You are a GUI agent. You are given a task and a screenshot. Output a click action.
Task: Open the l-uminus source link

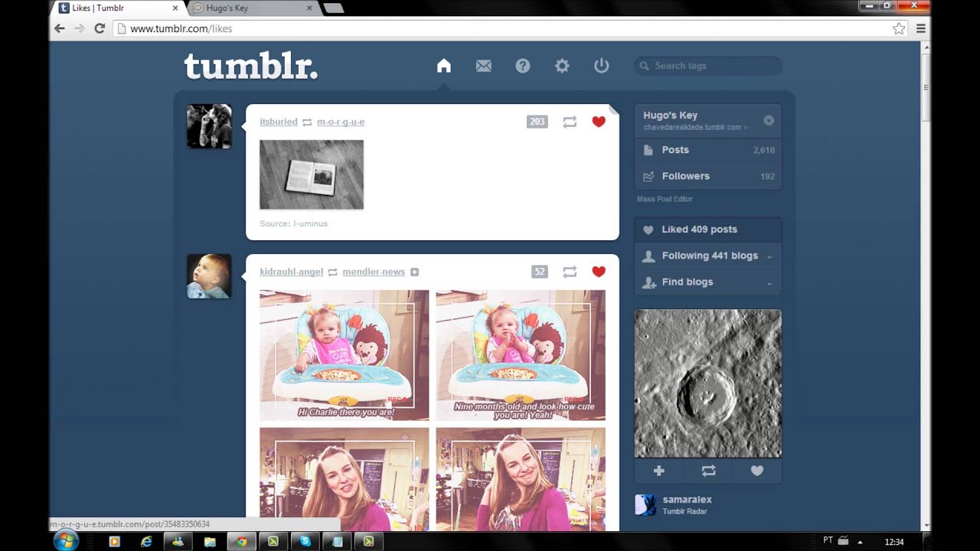coord(310,223)
